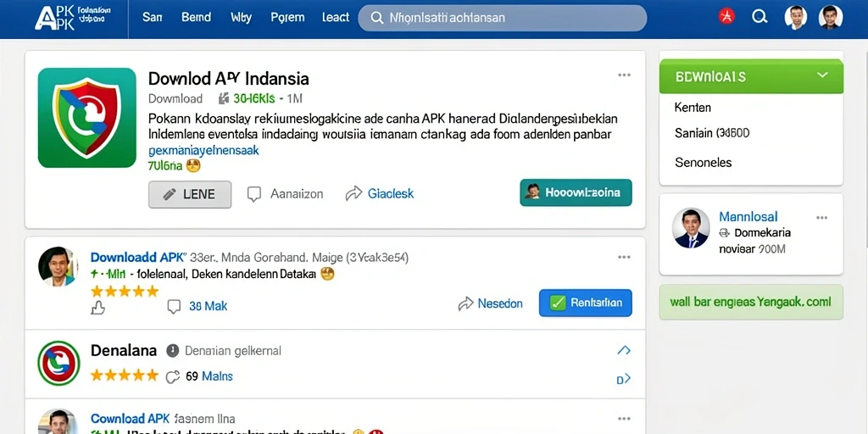The image size is (868, 434).
Task: Select Kenten in the sidebar list
Action: (x=693, y=108)
